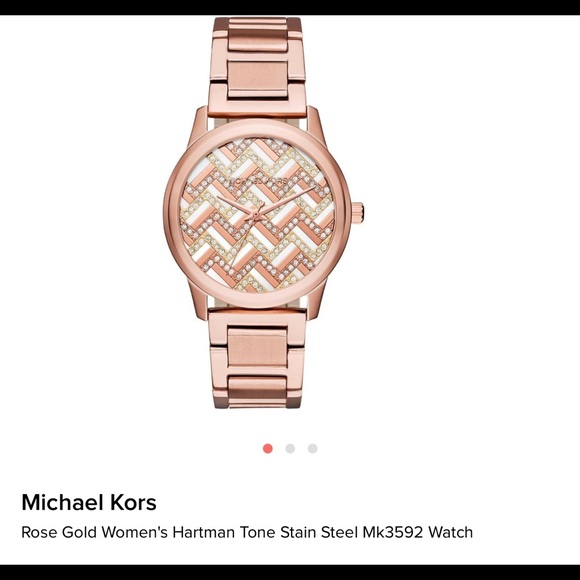The width and height of the screenshot is (580, 580).
Task: Jump to the third product image dot
Action: click(x=313, y=449)
